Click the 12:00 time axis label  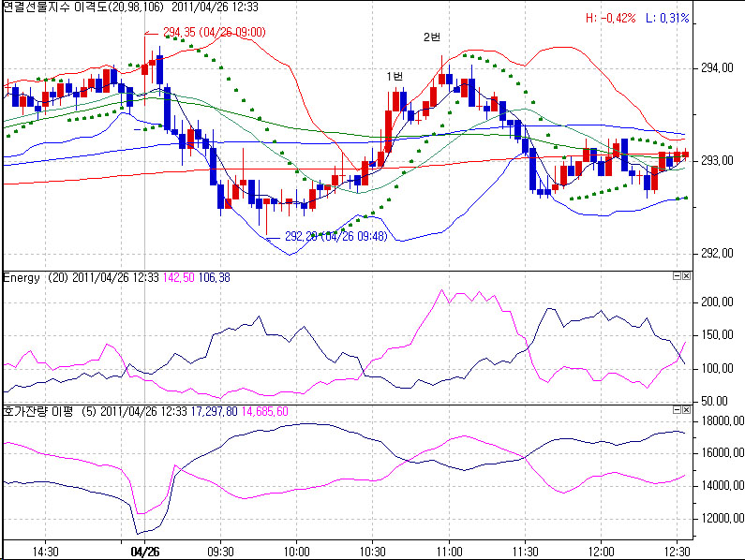pos(601,552)
